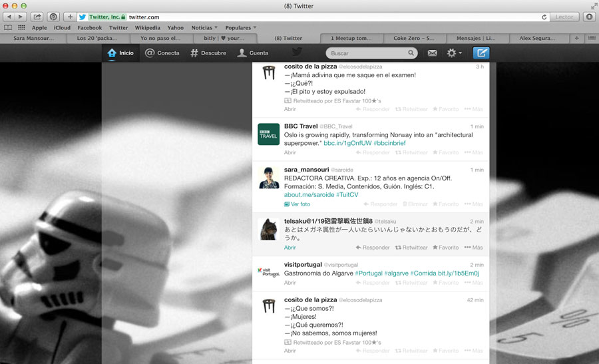The image size is (599, 364).
Task: Open the bit.ly/1b5Em0j link
Action: click(458, 273)
